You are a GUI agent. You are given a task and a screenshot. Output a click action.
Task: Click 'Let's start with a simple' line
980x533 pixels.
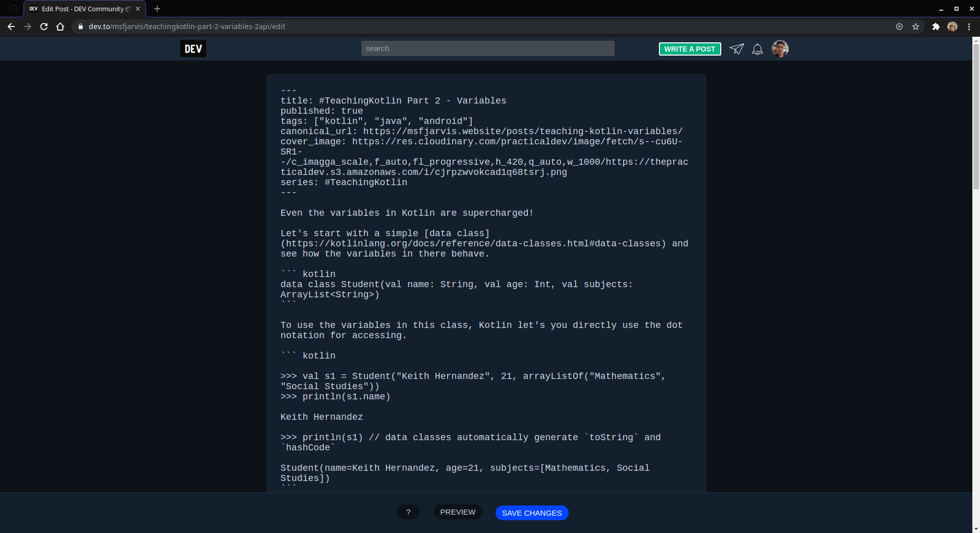[x=385, y=234]
